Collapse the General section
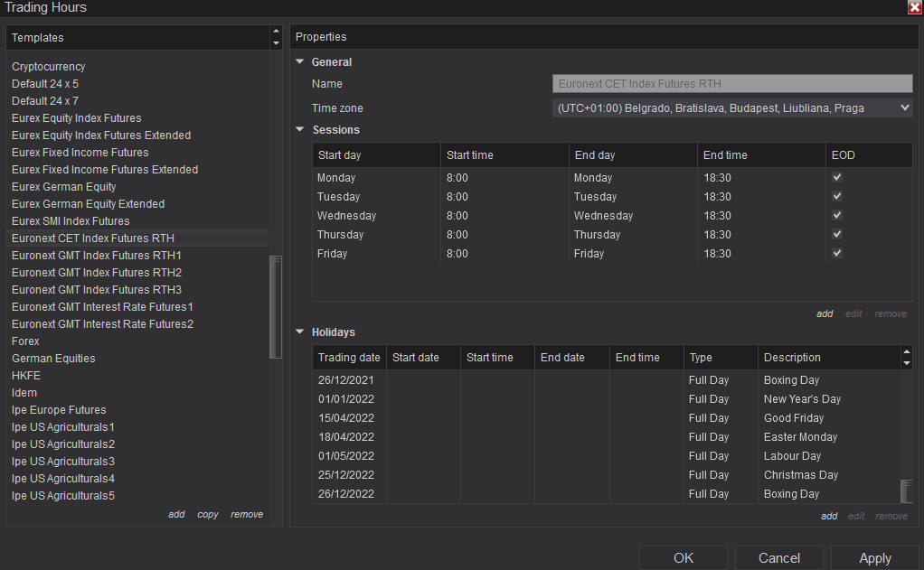924x570 pixels. pyautogui.click(x=300, y=62)
